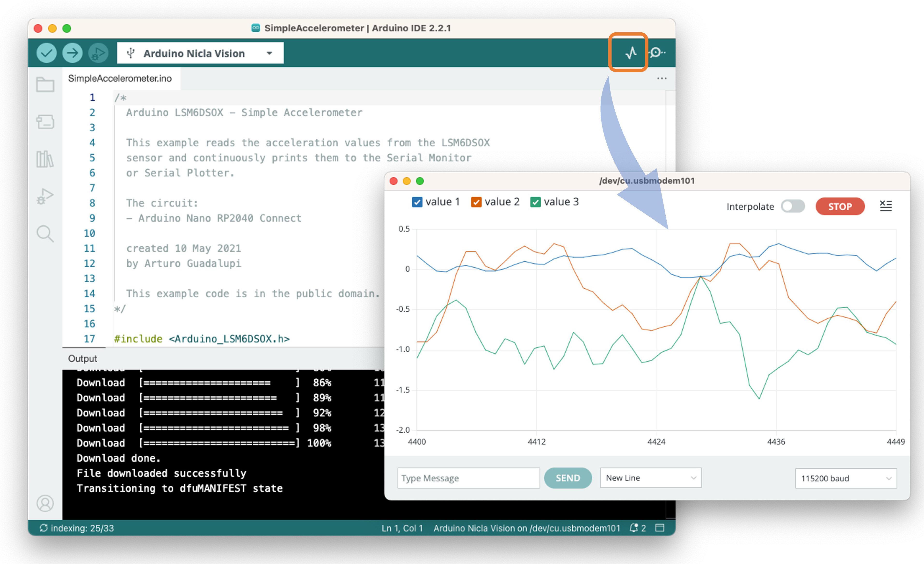The height and width of the screenshot is (564, 924).
Task: Click the Upload arrow button
Action: coord(72,53)
